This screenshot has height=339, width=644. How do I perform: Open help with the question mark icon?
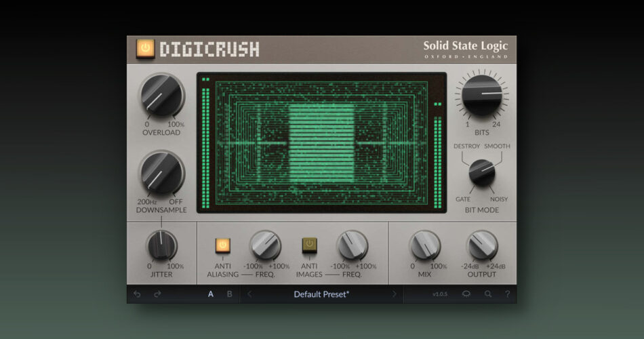[506, 294]
